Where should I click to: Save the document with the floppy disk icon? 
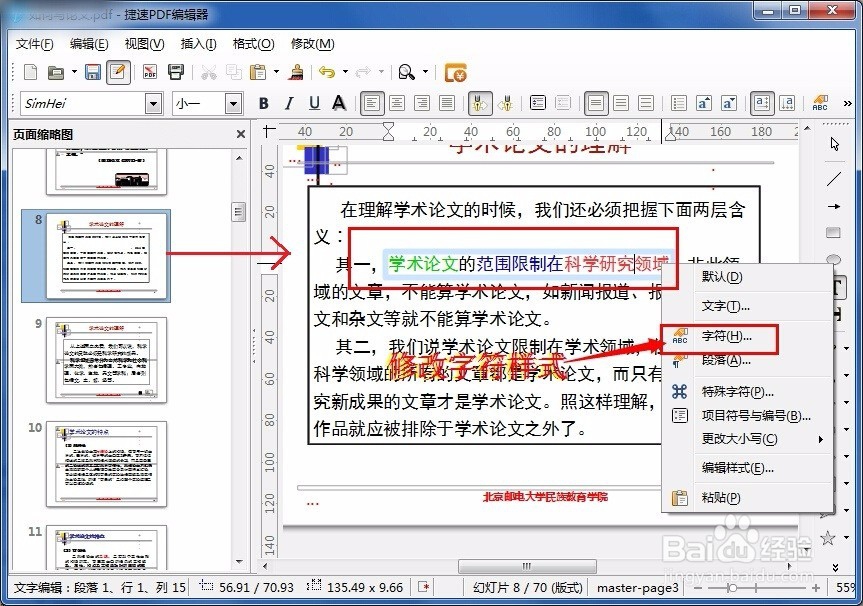(x=92, y=72)
